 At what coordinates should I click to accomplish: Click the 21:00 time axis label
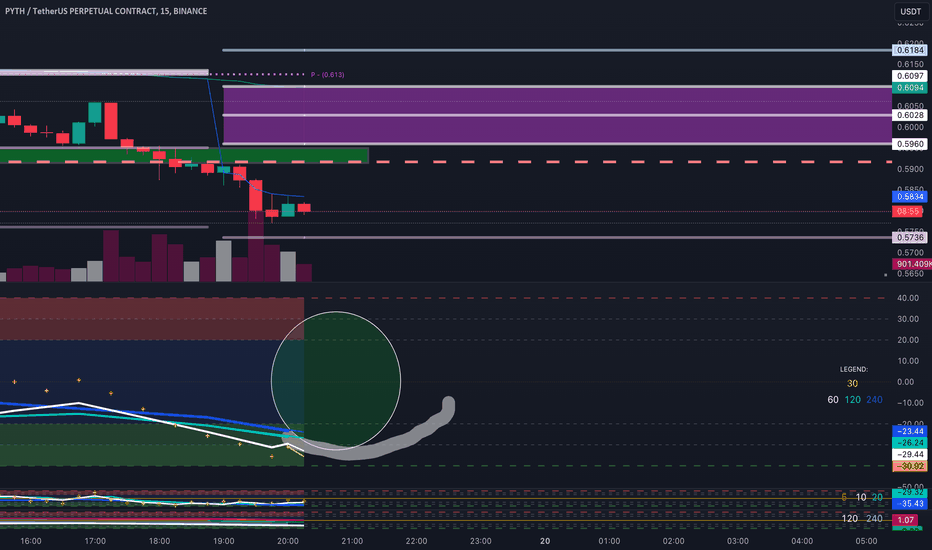point(352,541)
